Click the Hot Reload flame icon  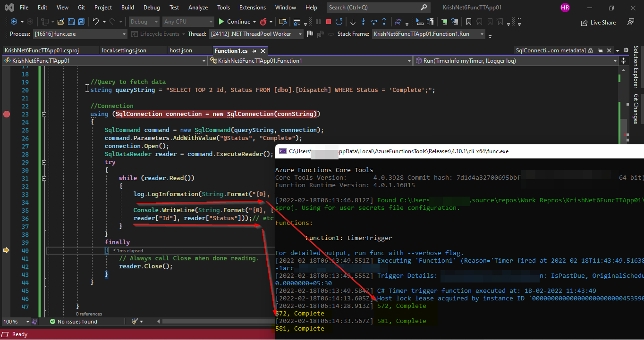pos(263,22)
